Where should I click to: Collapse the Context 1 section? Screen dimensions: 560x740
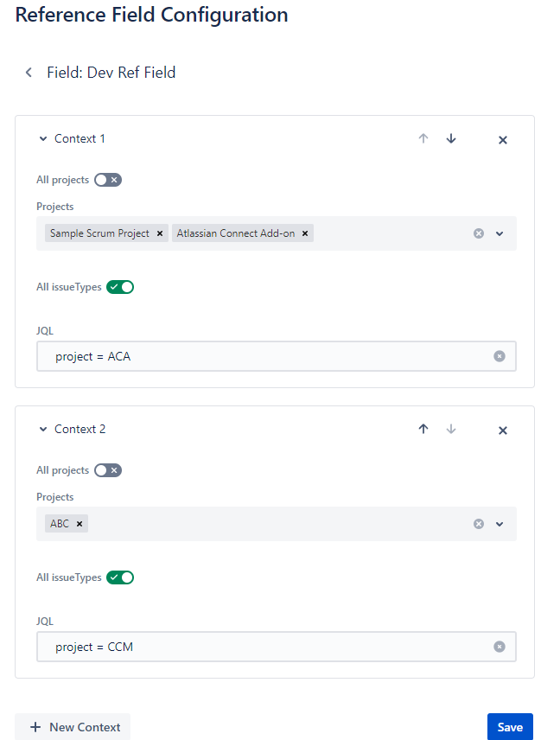point(42,138)
